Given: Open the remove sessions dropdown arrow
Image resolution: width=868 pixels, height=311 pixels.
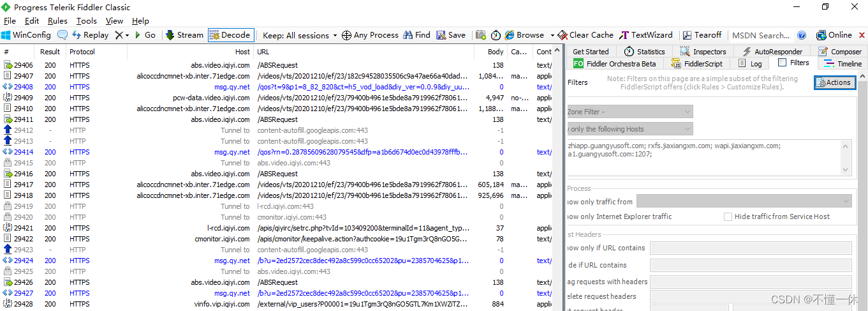Looking at the screenshot, I should (127, 35).
